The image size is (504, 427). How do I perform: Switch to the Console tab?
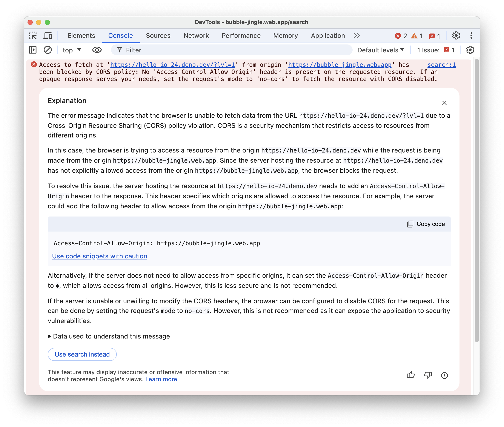click(120, 35)
